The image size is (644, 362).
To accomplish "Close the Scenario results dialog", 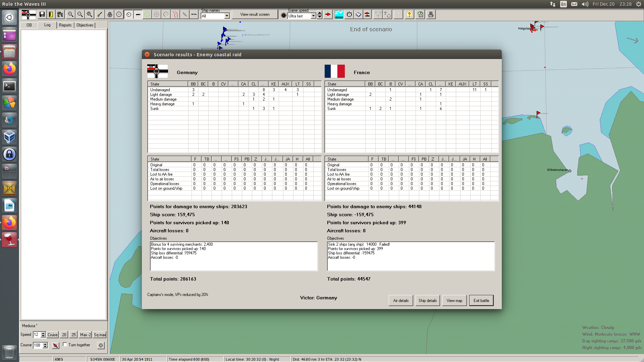I will coord(147,54).
